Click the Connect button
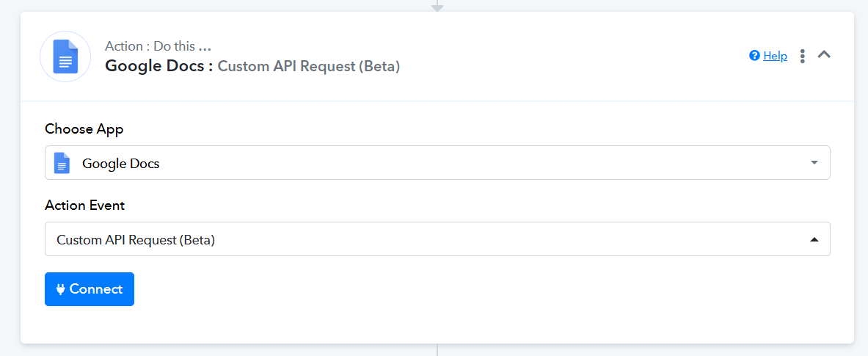The image size is (868, 356). 90,289
